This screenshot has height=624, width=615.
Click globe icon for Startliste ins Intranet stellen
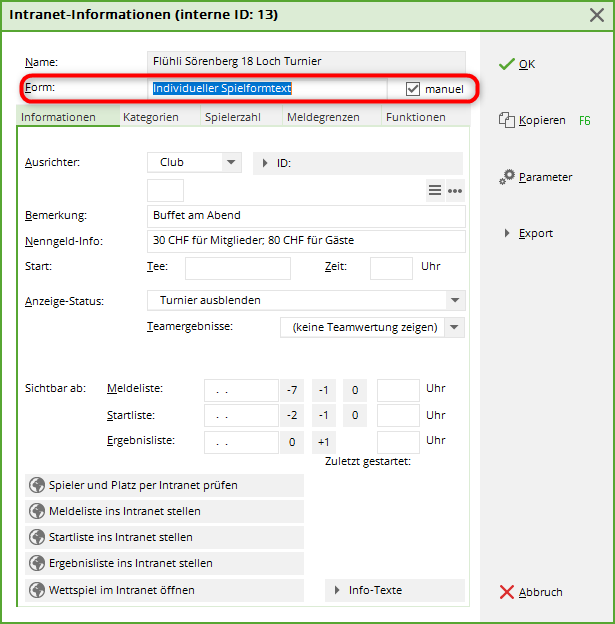pos(38,537)
